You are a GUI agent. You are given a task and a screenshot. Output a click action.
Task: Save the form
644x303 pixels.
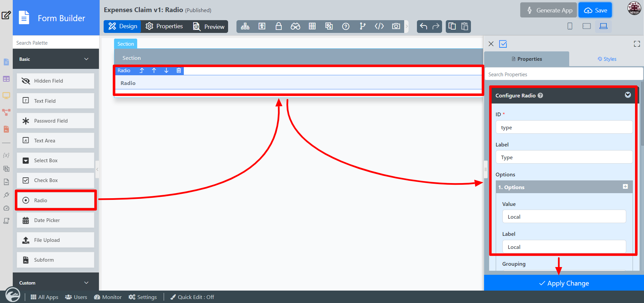click(x=595, y=10)
